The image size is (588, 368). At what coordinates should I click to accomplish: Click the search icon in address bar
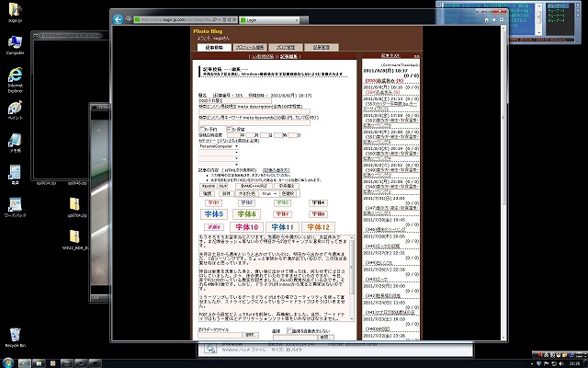tap(215, 19)
